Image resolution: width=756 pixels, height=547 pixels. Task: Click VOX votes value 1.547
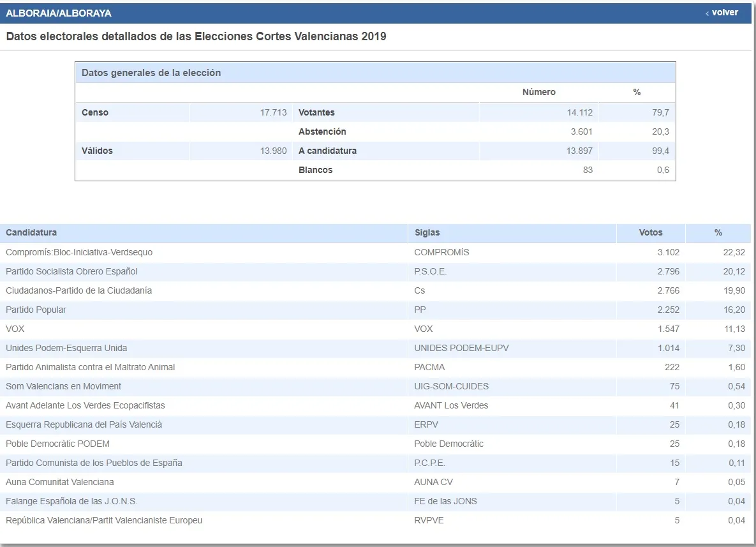click(x=668, y=329)
